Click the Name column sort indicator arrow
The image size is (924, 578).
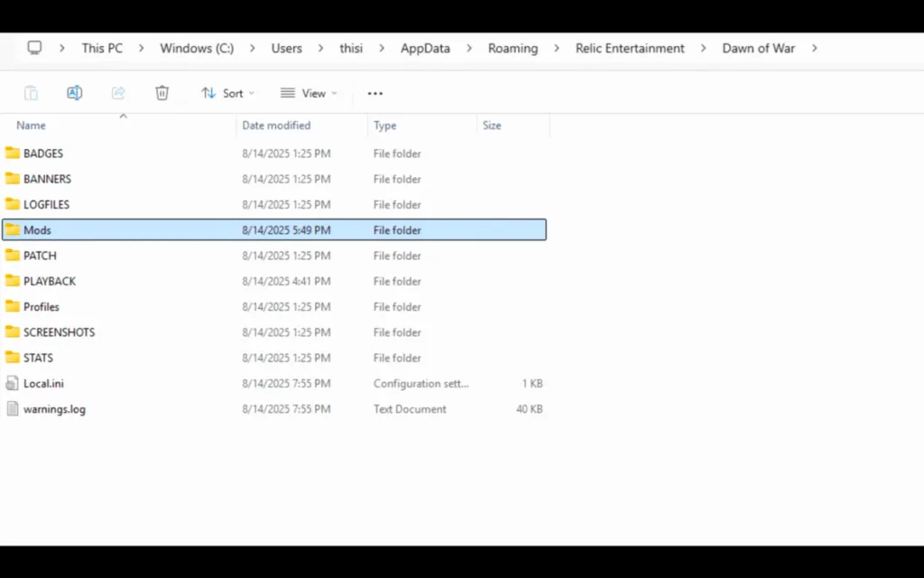123,116
